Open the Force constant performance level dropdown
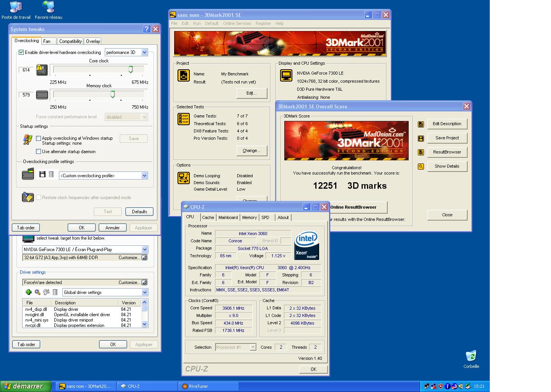551x392 pixels. (144, 117)
